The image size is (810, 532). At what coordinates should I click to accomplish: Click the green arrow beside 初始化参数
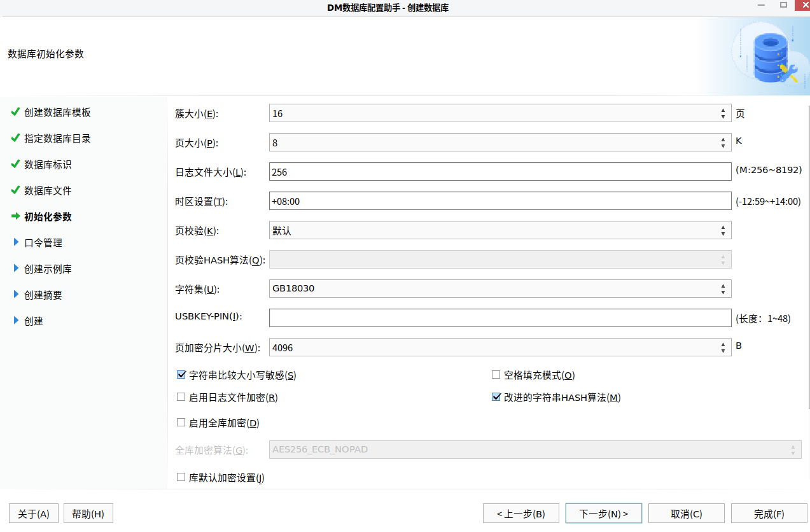pos(15,216)
